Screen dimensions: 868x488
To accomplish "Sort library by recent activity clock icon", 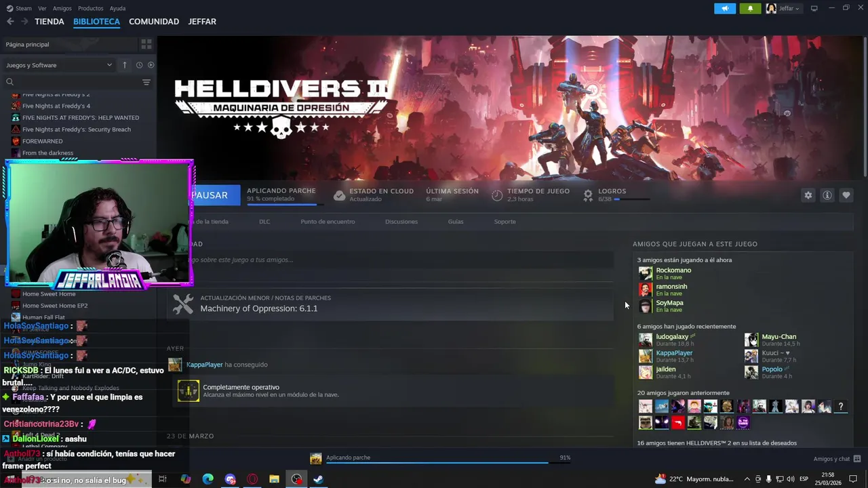I will click(x=139, y=65).
